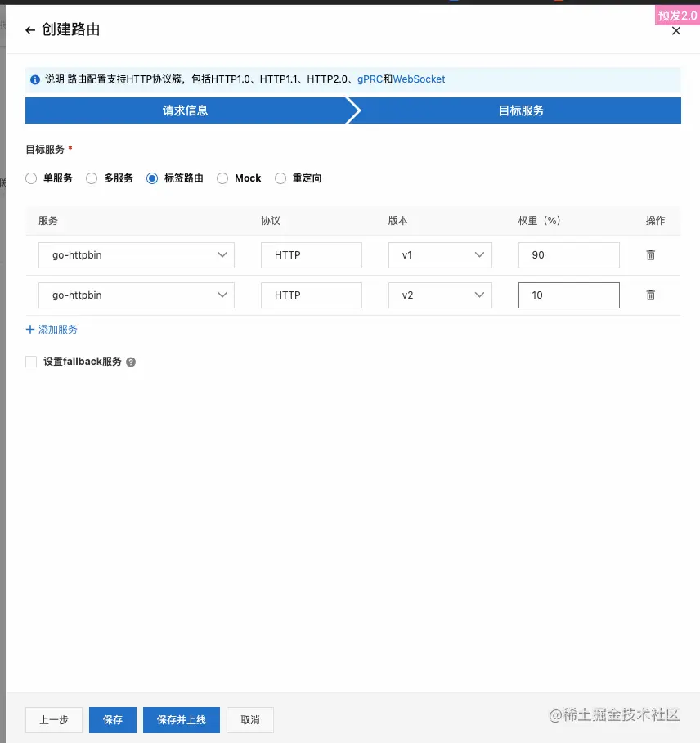Delete the v1 go-httpbin service row
The height and width of the screenshot is (743, 700).
(x=651, y=255)
